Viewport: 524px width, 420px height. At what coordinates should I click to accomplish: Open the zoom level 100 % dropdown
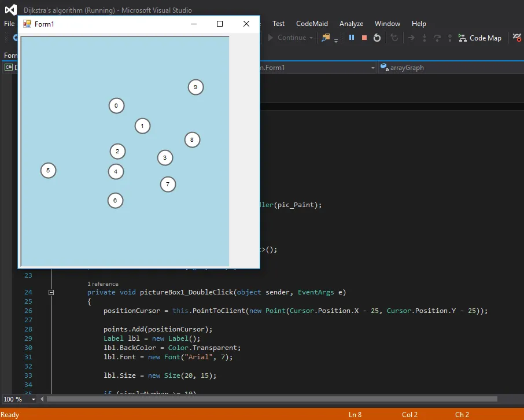[x=33, y=399]
